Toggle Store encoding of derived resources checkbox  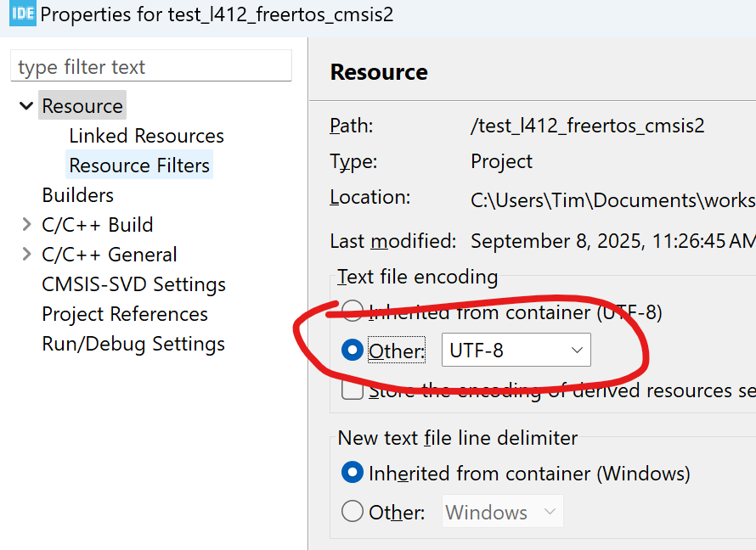[353, 390]
